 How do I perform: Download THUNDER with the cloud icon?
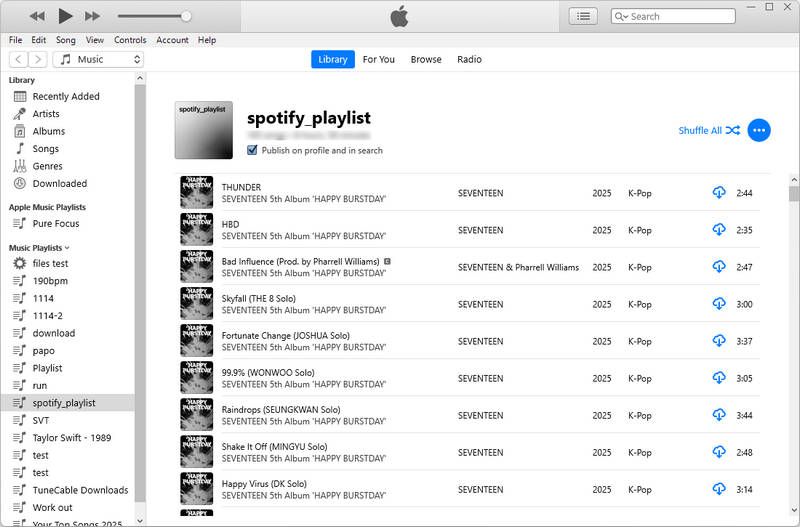719,192
